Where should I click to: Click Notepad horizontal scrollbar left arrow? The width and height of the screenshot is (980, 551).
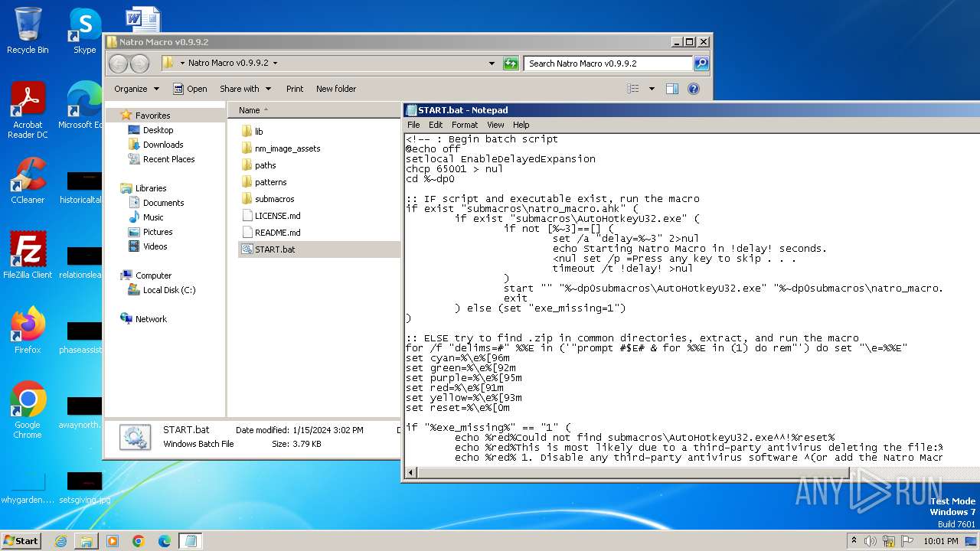410,473
